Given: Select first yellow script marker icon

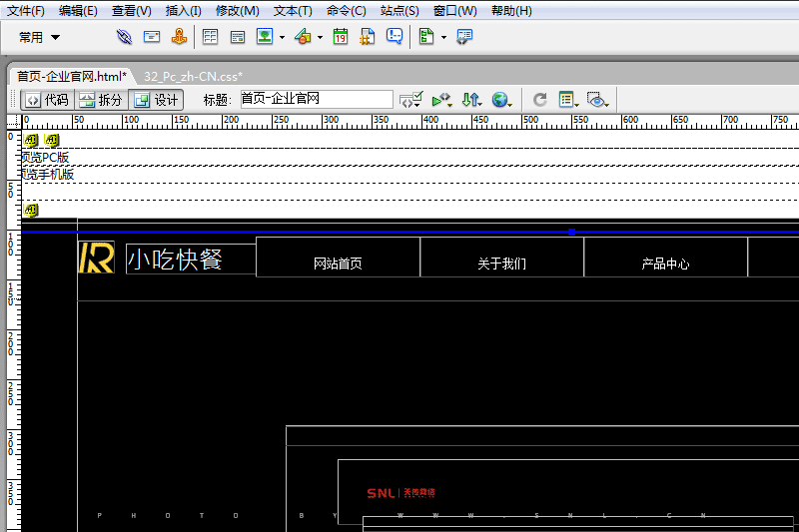Looking at the screenshot, I should (x=31, y=140).
